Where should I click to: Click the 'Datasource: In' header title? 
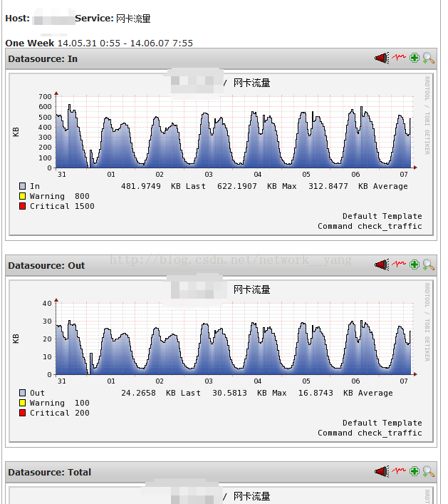click(43, 59)
